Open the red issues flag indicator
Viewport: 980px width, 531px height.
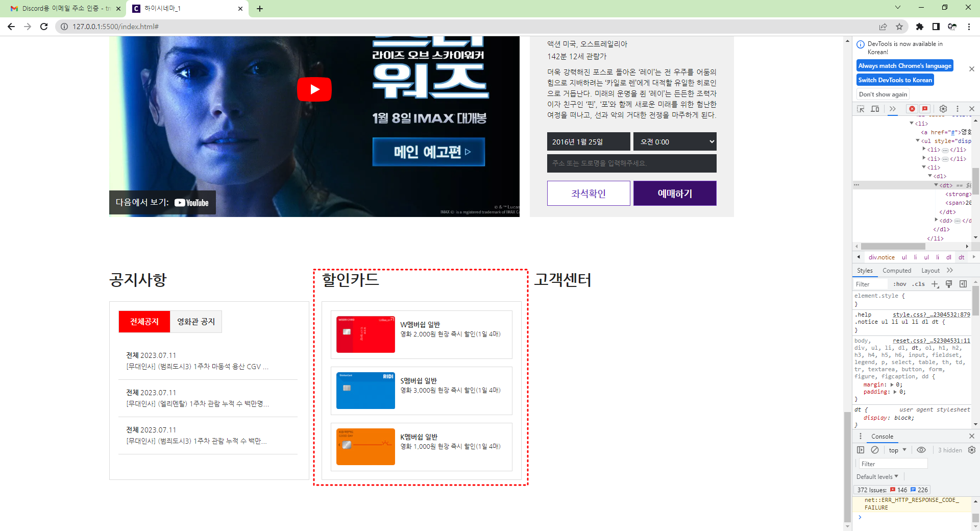tap(925, 109)
